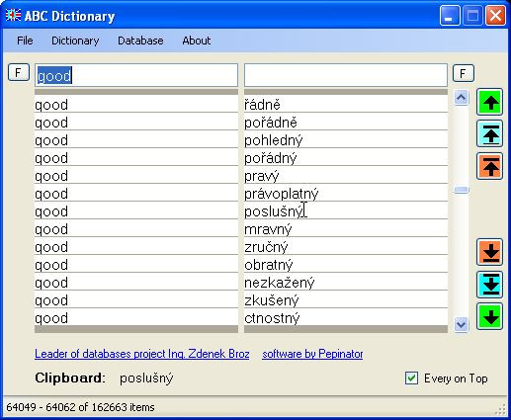
Task: Click the ABC Dictionary title bar flag icon
Action: (x=13, y=16)
